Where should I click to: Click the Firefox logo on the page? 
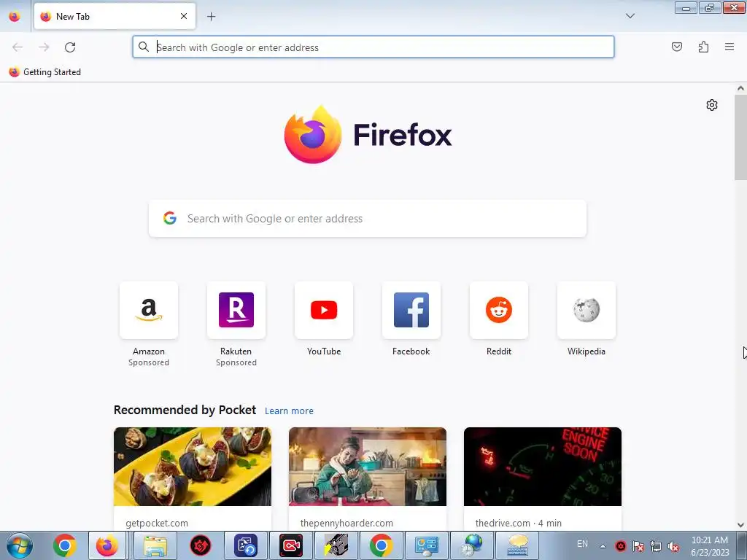pos(368,135)
